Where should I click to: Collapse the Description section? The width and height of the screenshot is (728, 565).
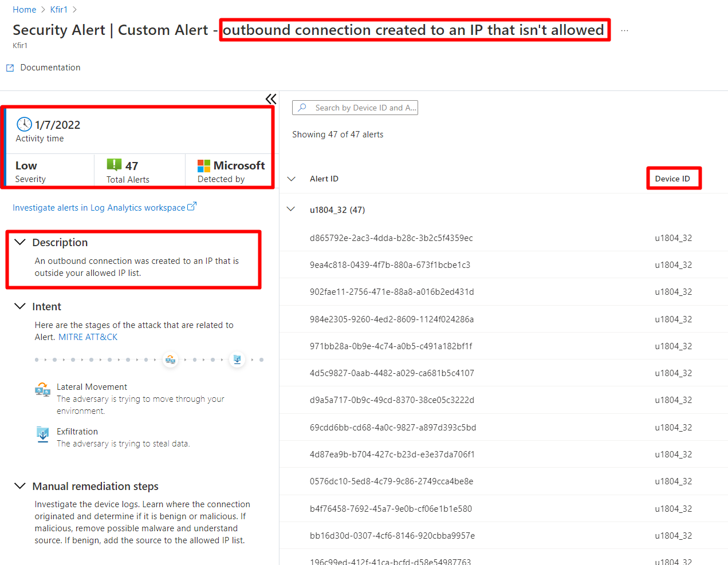pos(20,242)
